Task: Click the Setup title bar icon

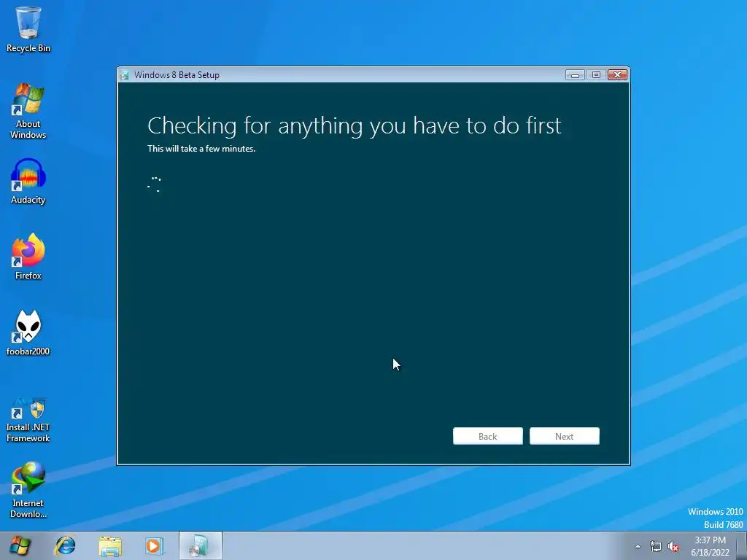Action: pos(125,75)
